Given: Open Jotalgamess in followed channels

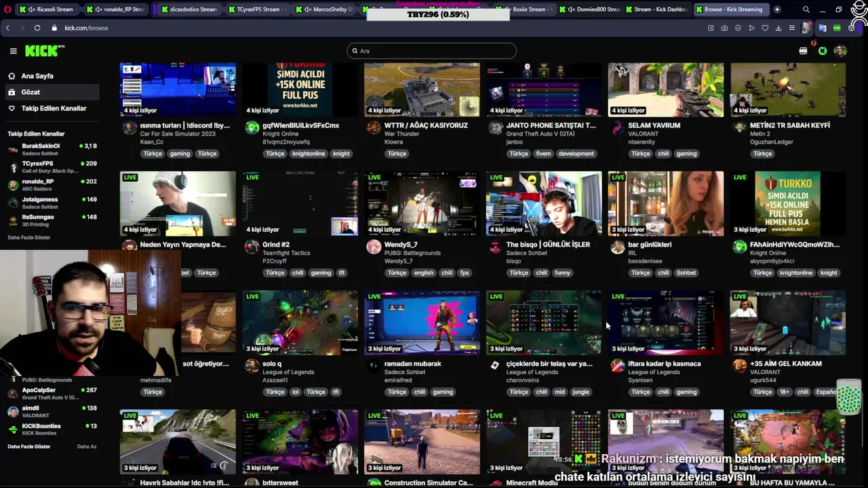Looking at the screenshot, I should point(53,203).
